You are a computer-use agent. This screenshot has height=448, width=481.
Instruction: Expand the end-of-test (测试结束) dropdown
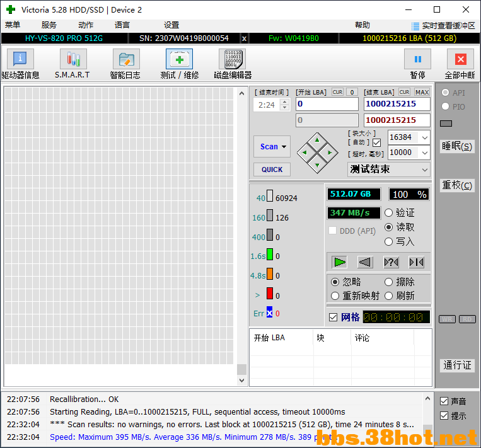point(424,169)
